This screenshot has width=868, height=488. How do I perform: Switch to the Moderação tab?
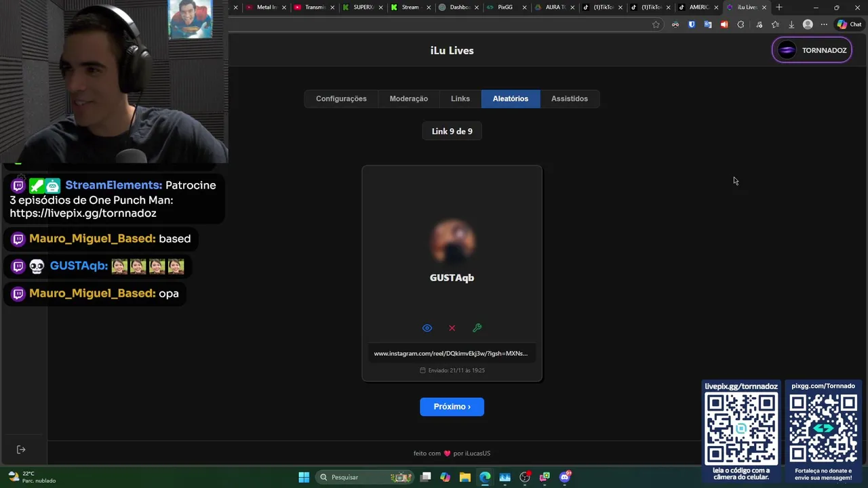[409, 99]
